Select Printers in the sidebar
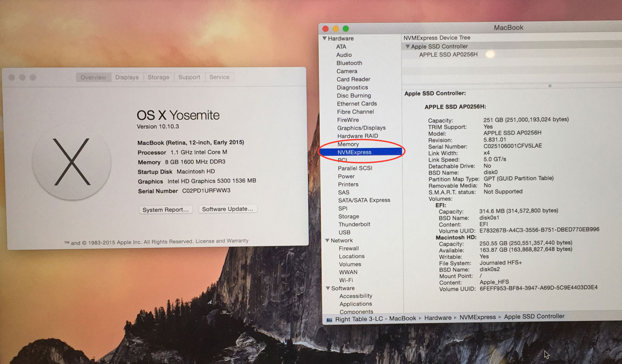The image size is (622, 364). pyautogui.click(x=348, y=184)
